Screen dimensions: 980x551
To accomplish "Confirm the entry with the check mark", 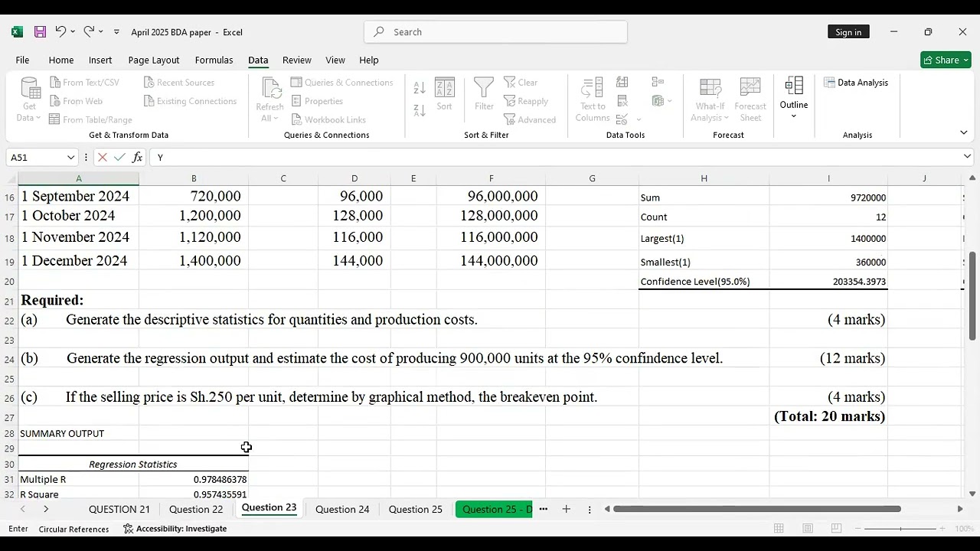I will click(119, 157).
